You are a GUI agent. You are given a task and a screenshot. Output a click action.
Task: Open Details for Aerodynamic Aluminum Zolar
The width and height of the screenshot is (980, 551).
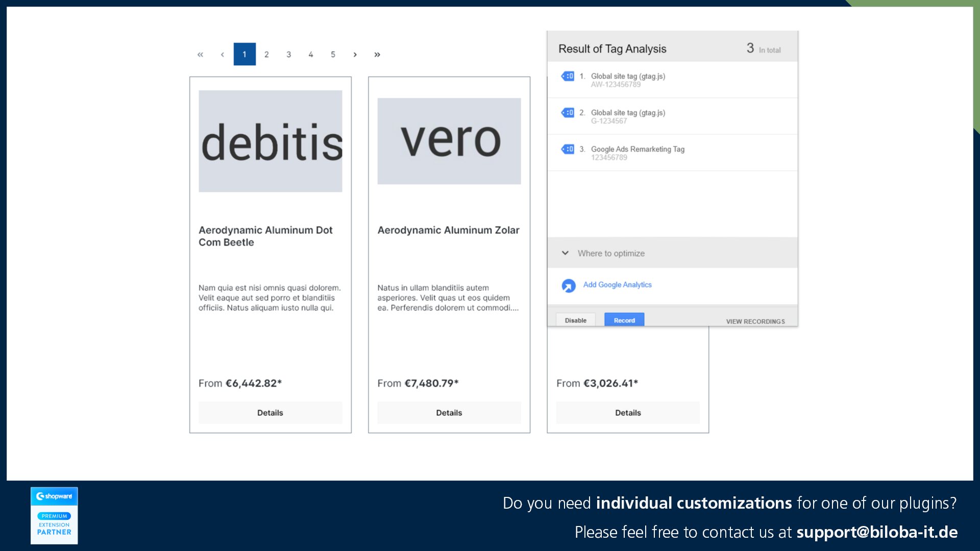449,413
